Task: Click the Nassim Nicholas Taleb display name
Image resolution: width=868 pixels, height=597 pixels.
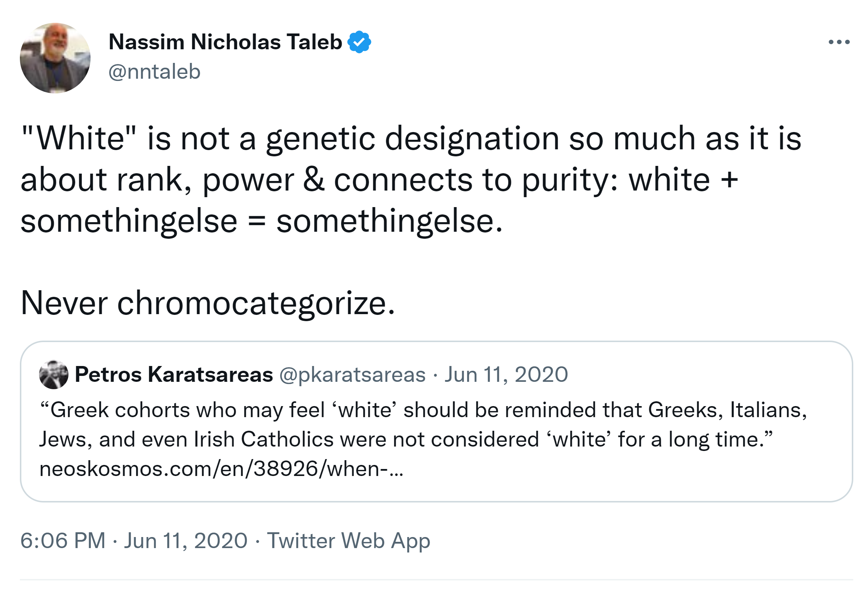Action: click(225, 42)
